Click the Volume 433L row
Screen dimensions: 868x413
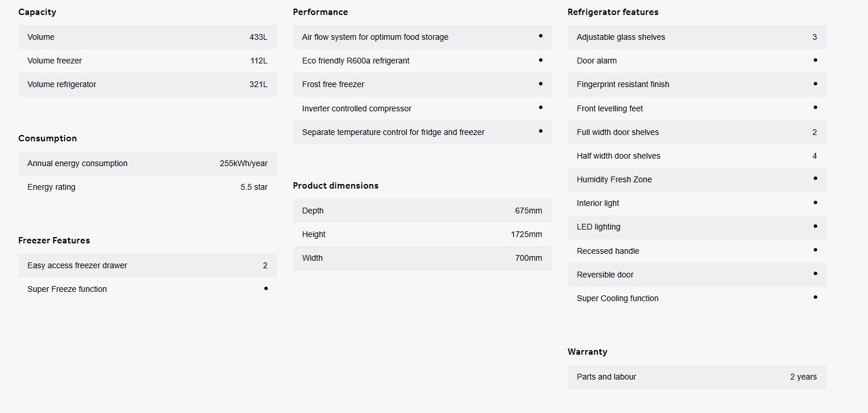click(148, 37)
